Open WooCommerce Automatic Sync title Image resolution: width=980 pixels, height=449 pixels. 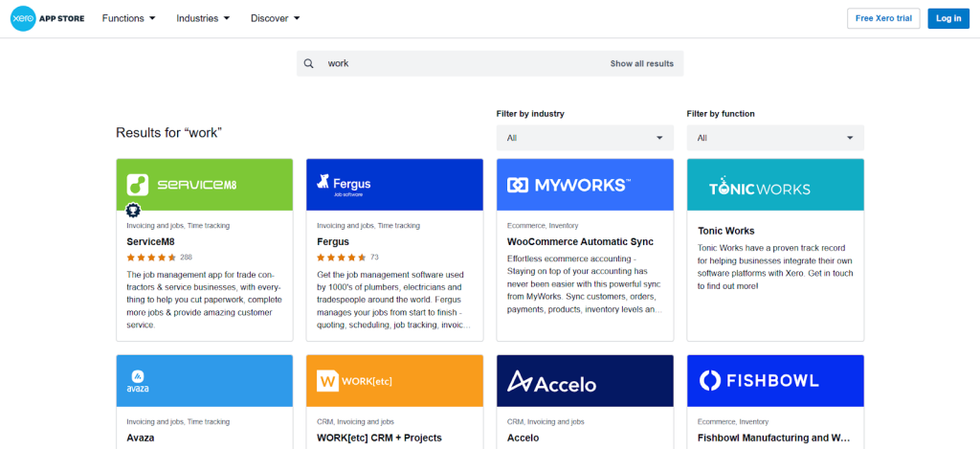580,241
